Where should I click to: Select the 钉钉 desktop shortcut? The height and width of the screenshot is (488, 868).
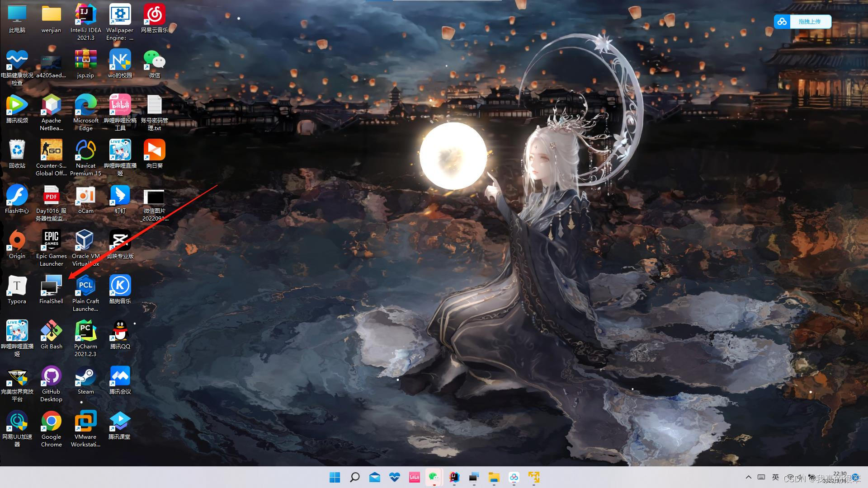click(120, 200)
